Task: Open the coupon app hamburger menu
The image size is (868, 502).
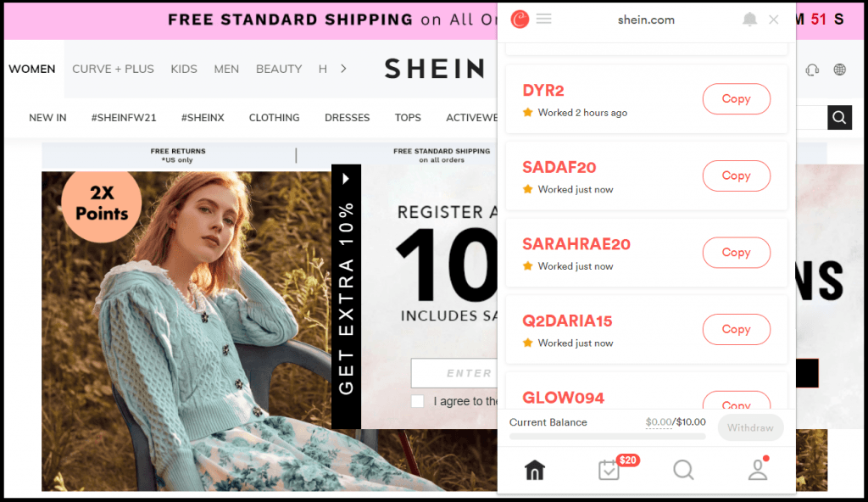Action: click(542, 18)
